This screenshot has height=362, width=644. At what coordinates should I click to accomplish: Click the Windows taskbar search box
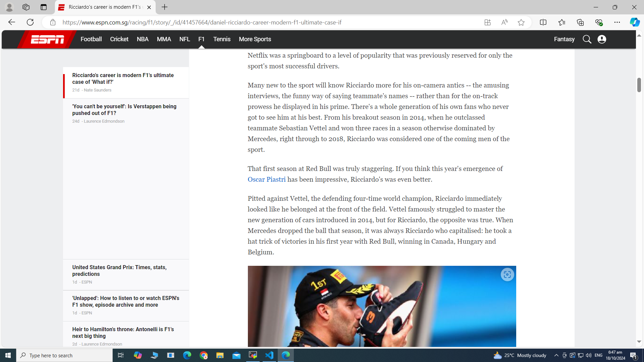click(64, 355)
